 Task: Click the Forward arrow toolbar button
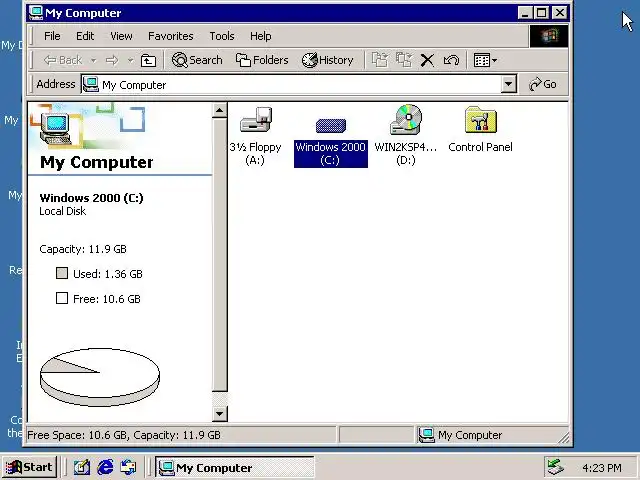[x=111, y=60]
